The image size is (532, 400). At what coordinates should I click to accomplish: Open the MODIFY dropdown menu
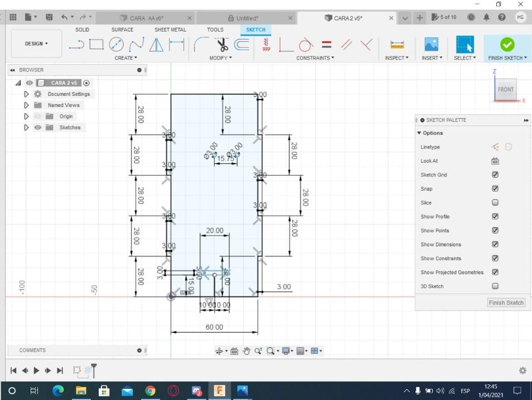tap(220, 58)
